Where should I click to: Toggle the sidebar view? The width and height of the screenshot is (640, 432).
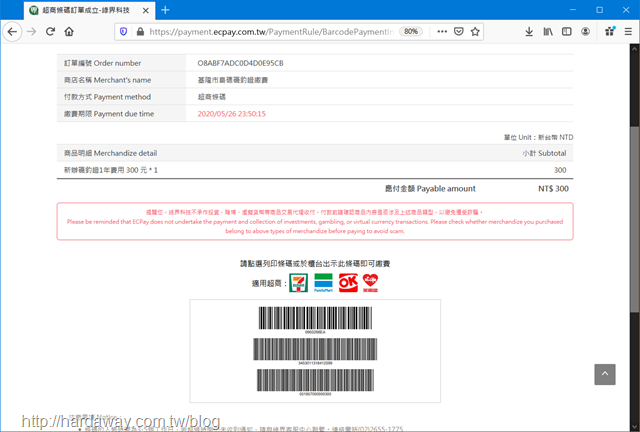coord(567,31)
